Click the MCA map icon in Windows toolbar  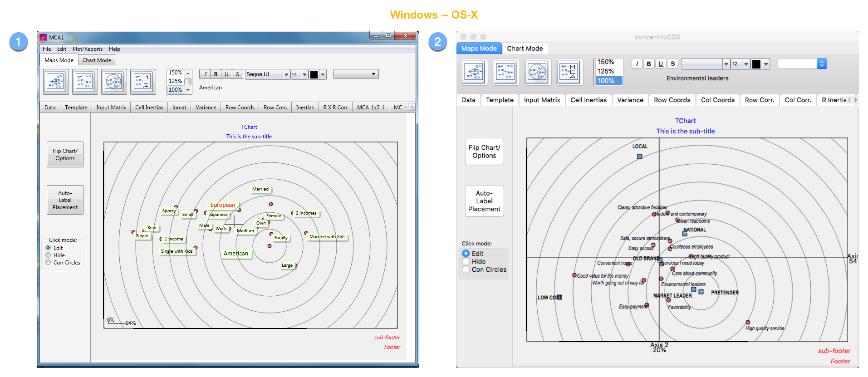(x=143, y=82)
